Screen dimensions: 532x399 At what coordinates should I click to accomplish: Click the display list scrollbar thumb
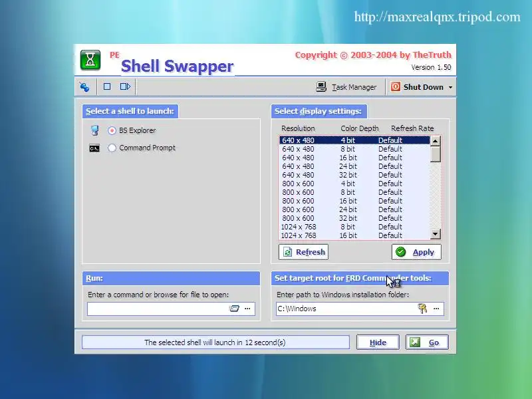tap(436, 154)
